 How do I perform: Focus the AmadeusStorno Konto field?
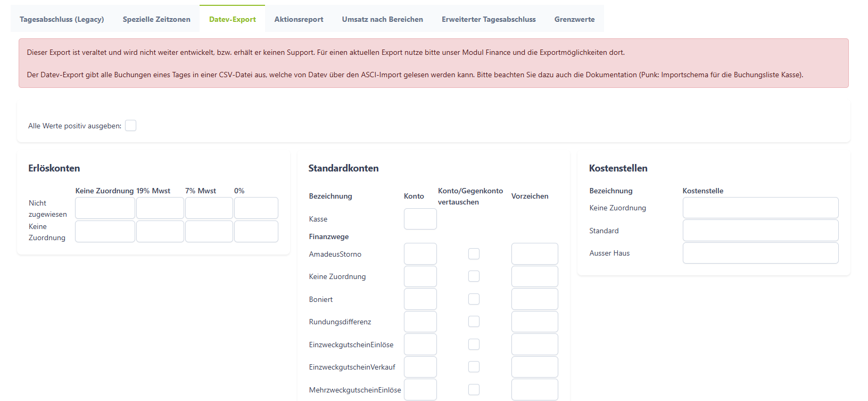point(420,254)
